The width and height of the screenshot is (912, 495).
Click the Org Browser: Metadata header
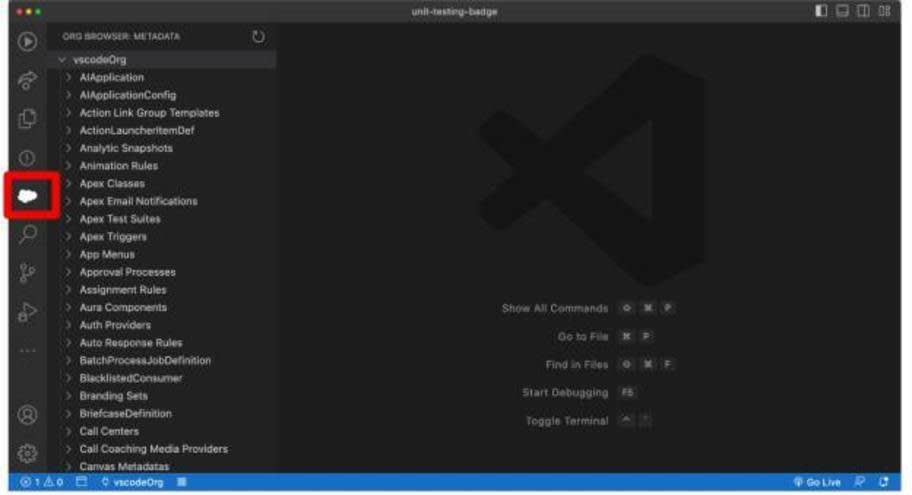click(121, 37)
